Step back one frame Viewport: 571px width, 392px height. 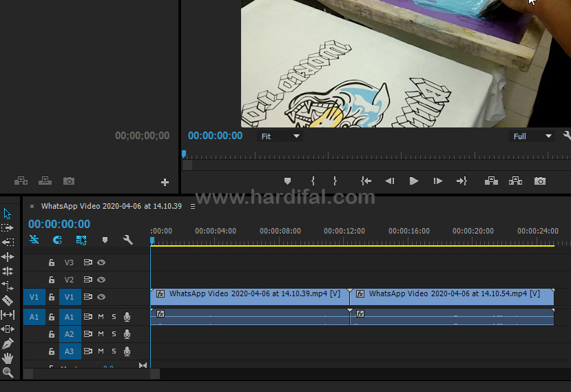[390, 180]
